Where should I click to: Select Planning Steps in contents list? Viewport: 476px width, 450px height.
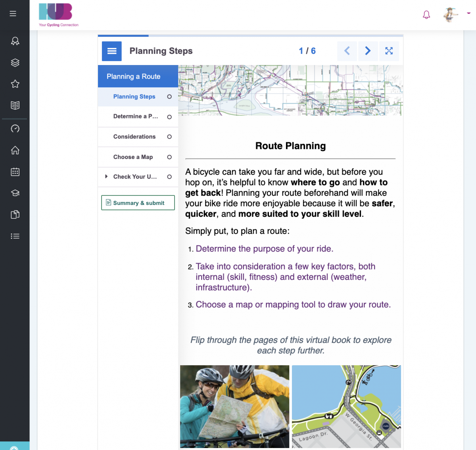134,97
